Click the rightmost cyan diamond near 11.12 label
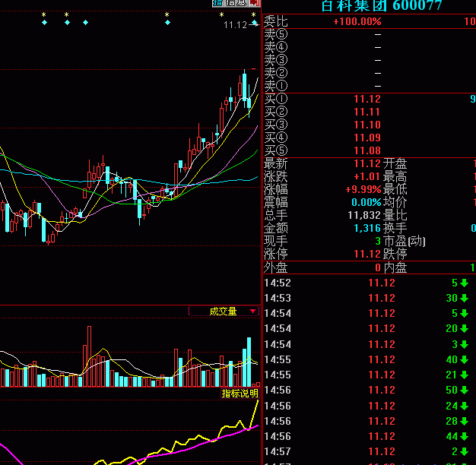 pos(255,24)
